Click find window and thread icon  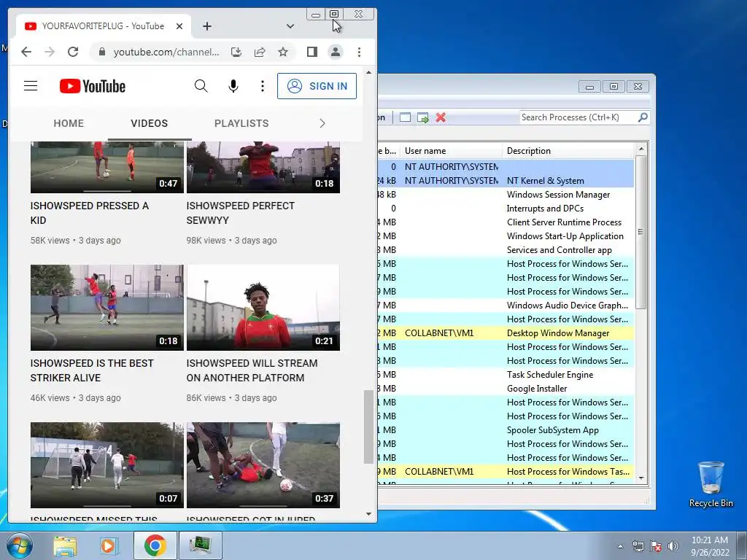[x=422, y=117]
